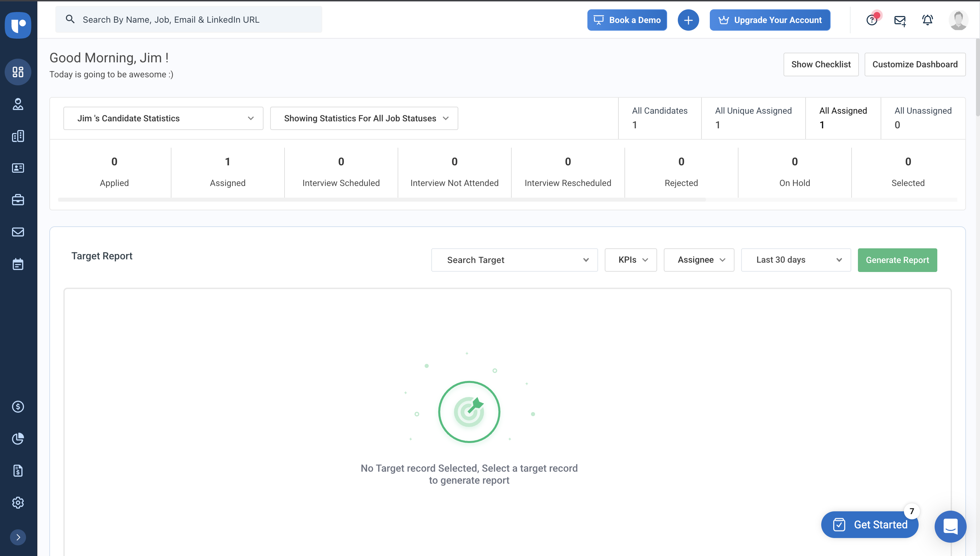The height and width of the screenshot is (556, 980).
Task: Click the Help question mark icon
Action: click(872, 20)
